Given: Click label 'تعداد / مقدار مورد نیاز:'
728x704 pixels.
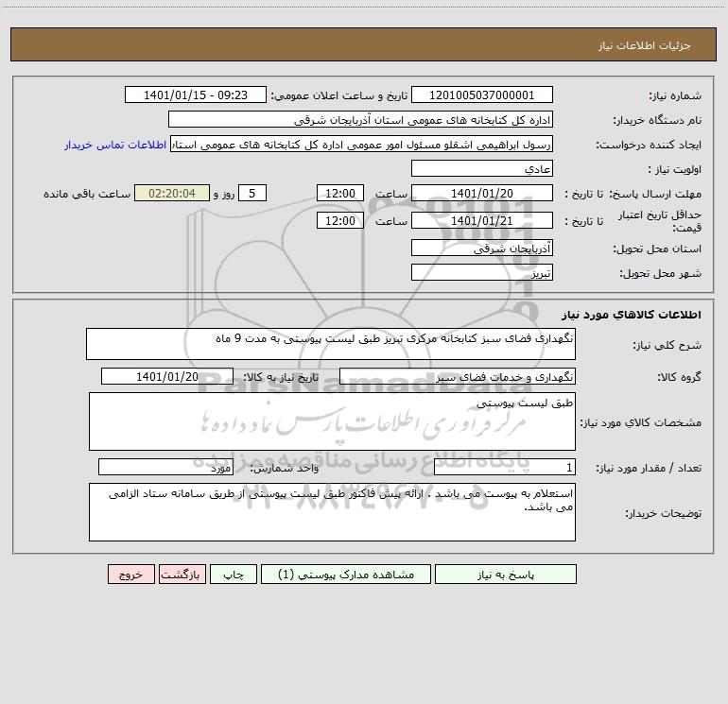Looking at the screenshot, I should 649,469.
